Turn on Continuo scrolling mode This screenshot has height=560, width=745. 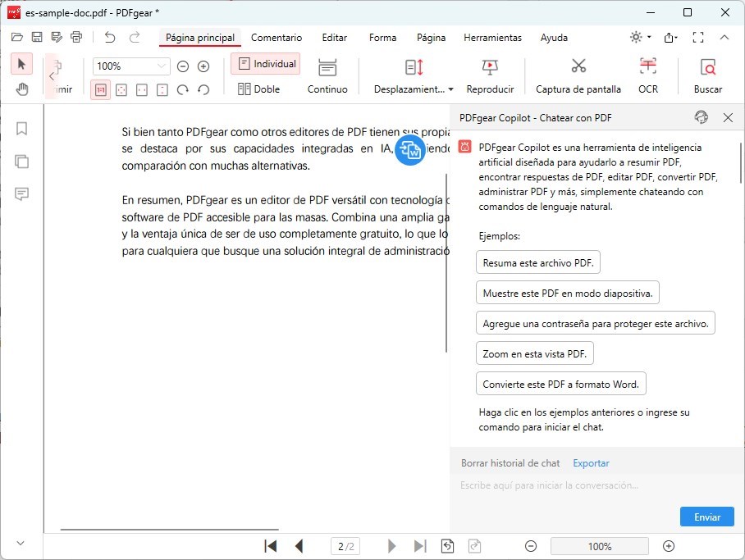point(327,76)
